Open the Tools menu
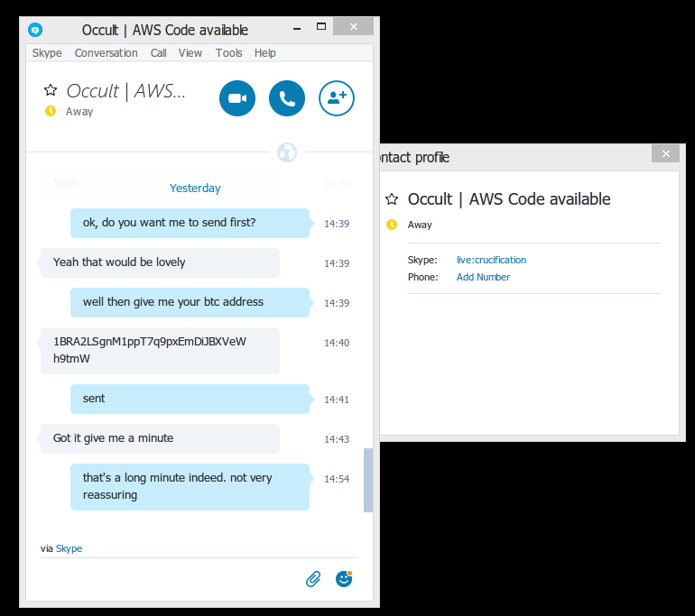This screenshot has height=616, width=695. click(228, 53)
